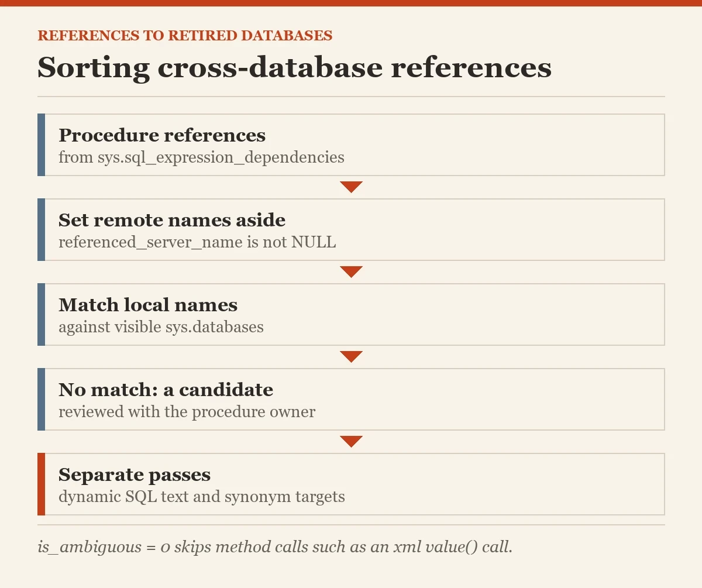Click the 'Match local names' step title
702x588 pixels.
148,305
